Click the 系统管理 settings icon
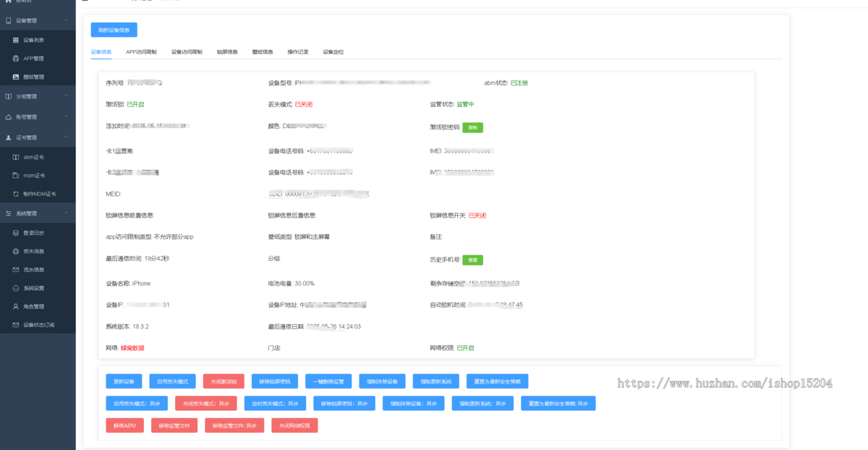Viewport: 868px width, 450px height. click(x=8, y=213)
